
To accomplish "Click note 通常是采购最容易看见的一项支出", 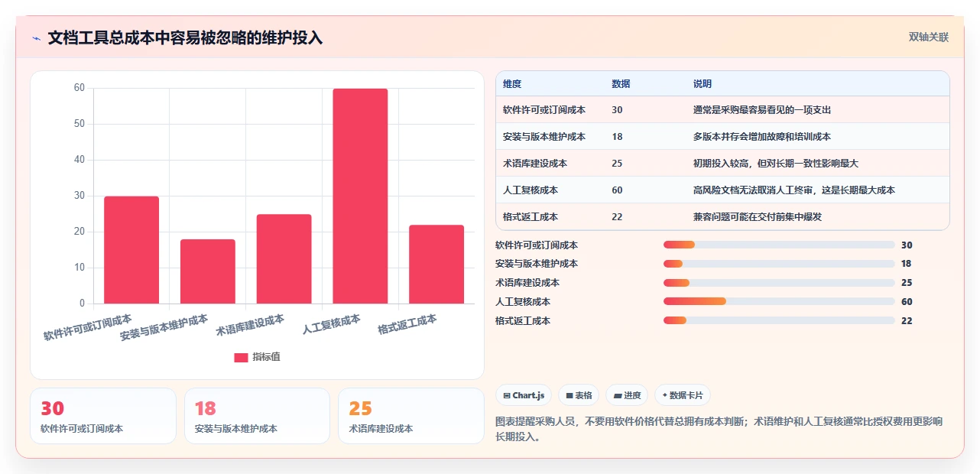I will click(x=762, y=110).
